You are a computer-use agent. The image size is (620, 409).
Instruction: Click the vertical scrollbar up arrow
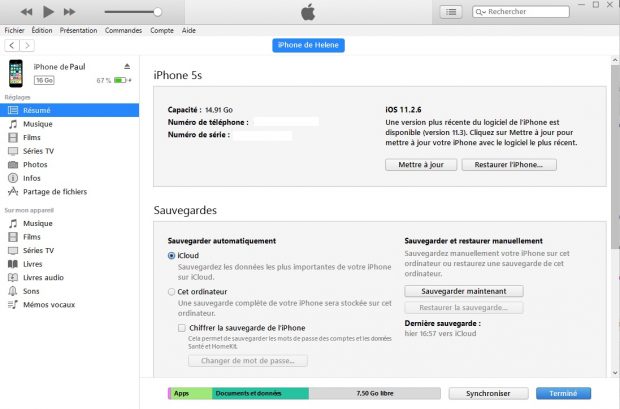click(x=615, y=60)
